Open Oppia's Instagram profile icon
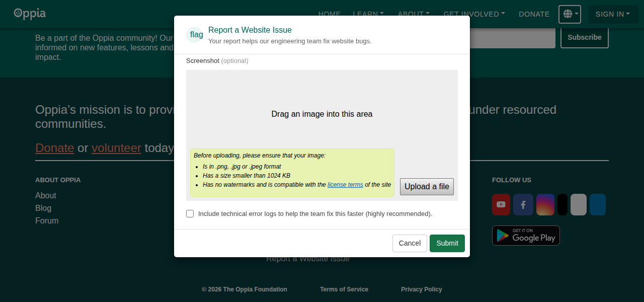 [x=545, y=204]
